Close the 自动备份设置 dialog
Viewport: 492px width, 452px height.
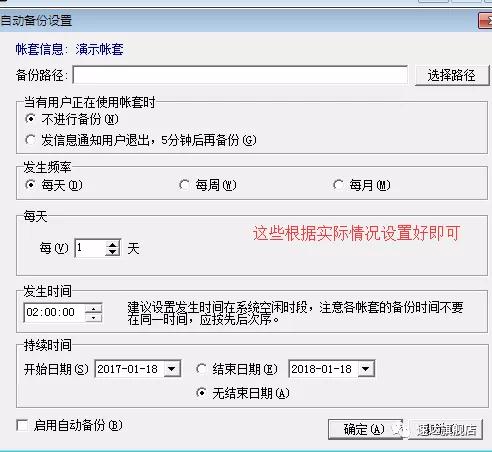point(485,21)
